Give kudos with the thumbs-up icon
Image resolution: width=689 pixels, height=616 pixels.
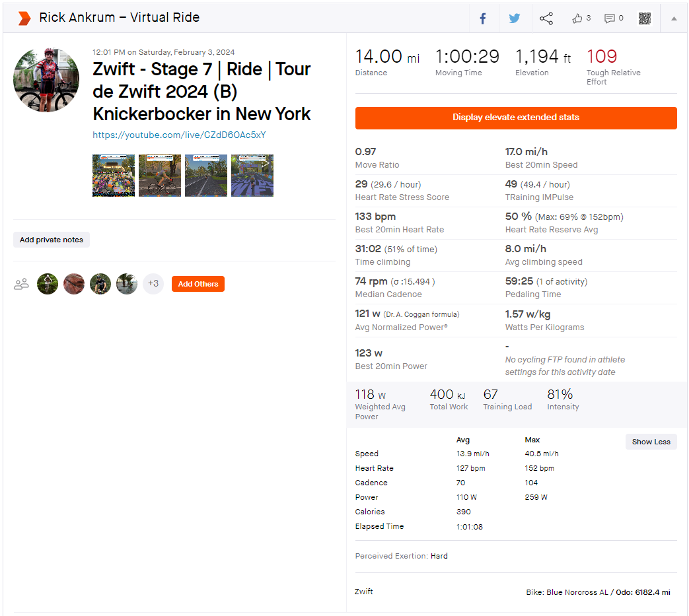(577, 18)
